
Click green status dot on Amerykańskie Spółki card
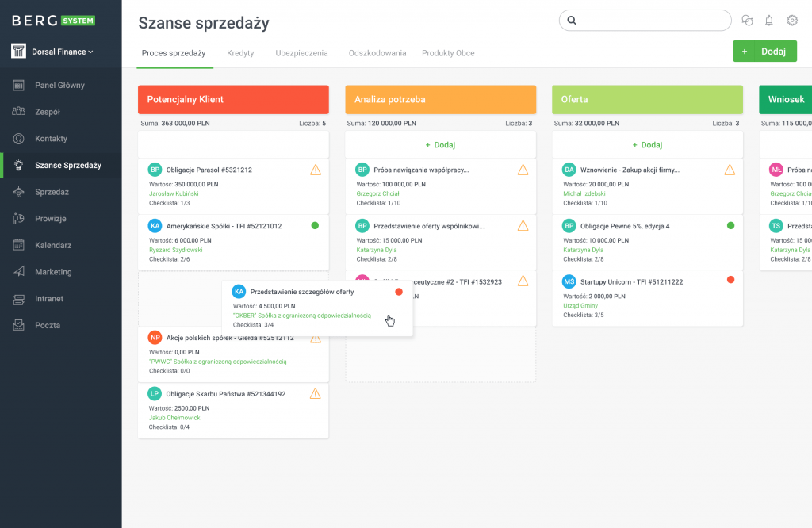315,226
